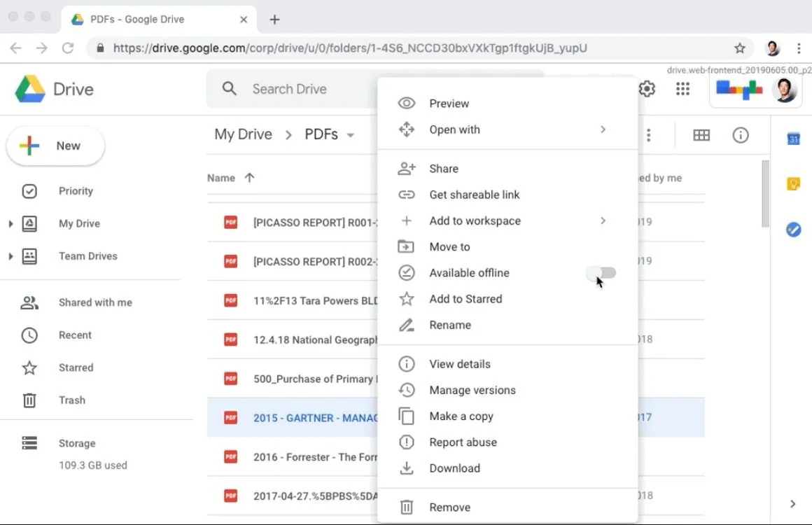
Task: Select [PICASSO REPORT] R002 file
Action: coord(315,262)
